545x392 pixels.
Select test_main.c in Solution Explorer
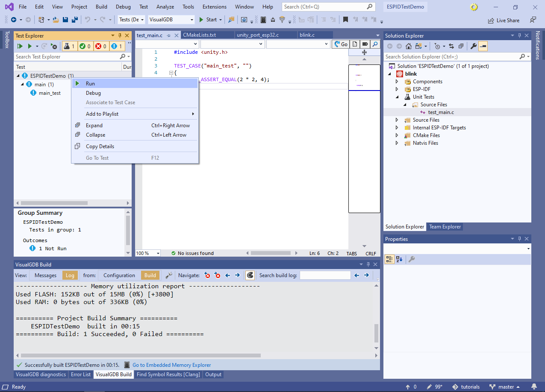[441, 112]
